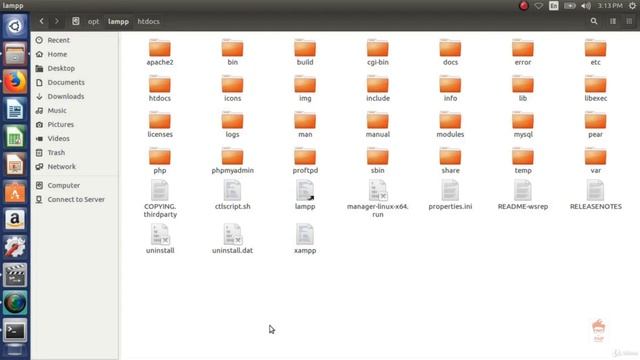Click the root disk path button
The width and height of the screenshot is (640, 360).
pyautogui.click(x=76, y=21)
